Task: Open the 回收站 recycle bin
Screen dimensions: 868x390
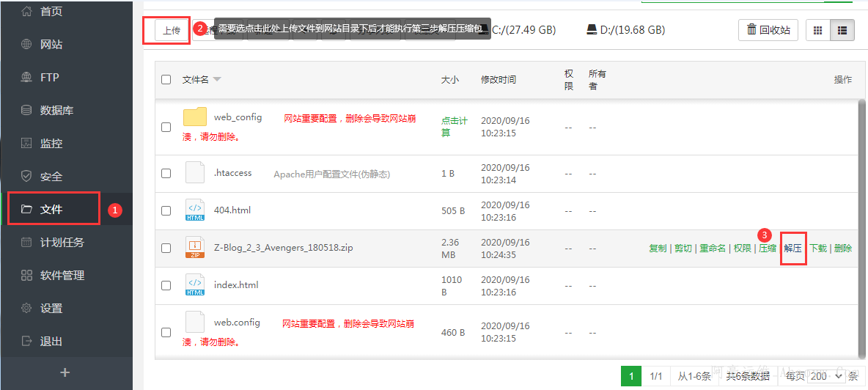Action: pos(768,30)
